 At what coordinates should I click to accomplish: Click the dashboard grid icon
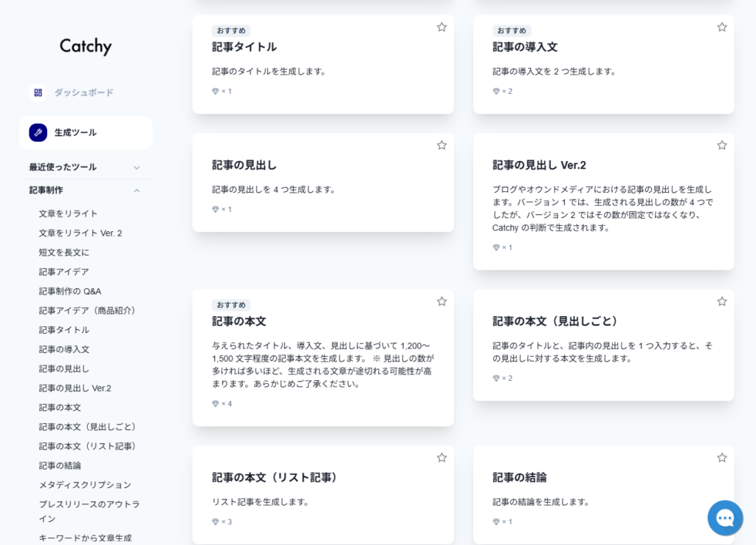click(38, 93)
